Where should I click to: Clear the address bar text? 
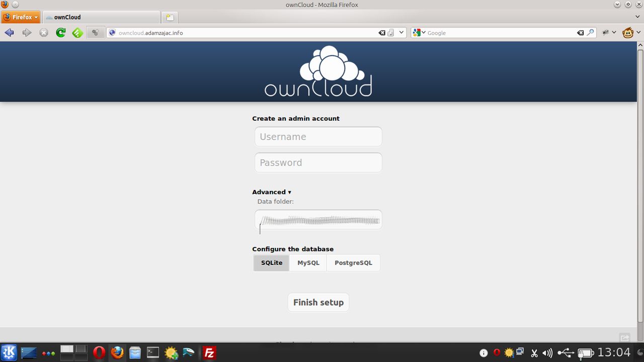(382, 33)
